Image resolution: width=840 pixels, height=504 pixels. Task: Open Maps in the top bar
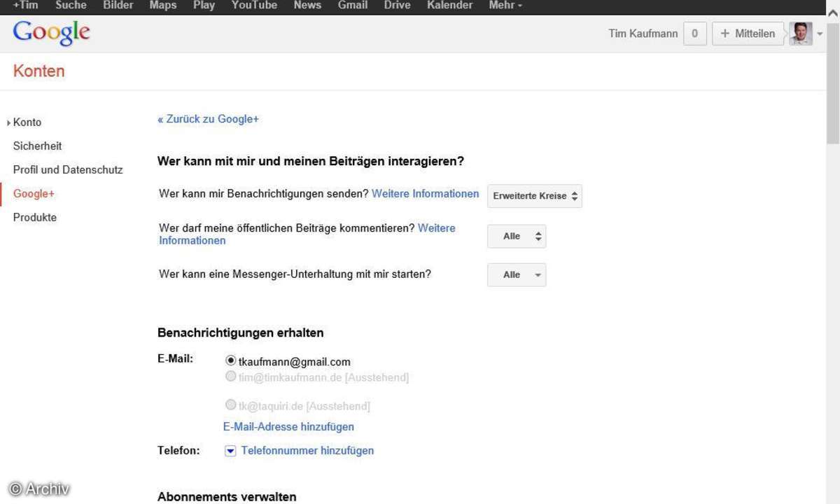point(163,6)
